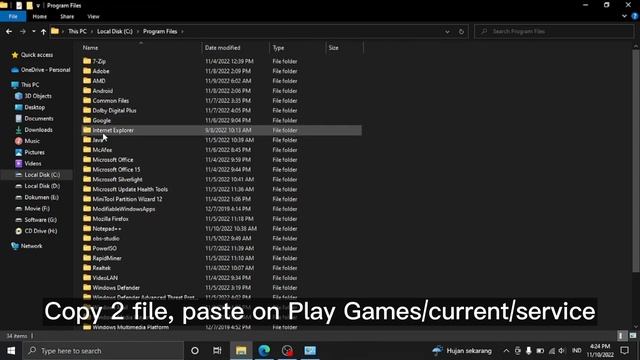Select Movie (F:) drive in sidebar

pyautogui.click(x=37, y=209)
